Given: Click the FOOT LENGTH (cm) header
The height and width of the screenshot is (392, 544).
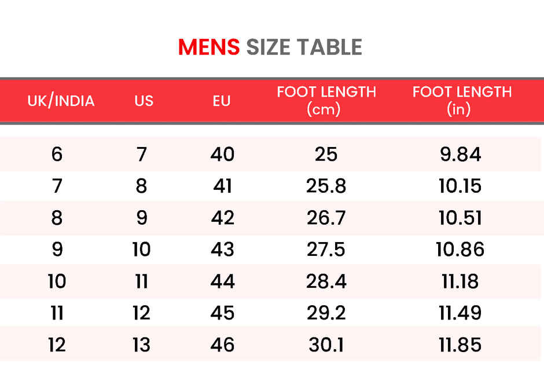Looking at the screenshot, I should (326, 100).
